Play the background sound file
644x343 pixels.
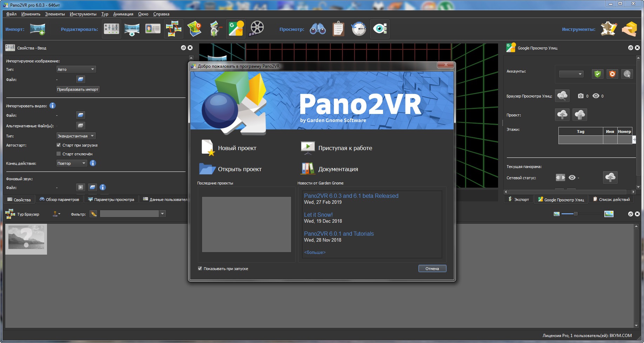[81, 187]
